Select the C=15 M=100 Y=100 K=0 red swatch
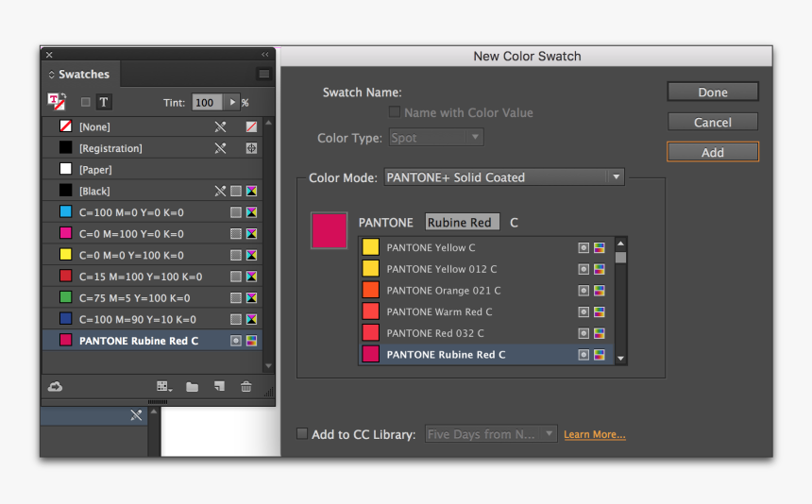 (x=152, y=277)
